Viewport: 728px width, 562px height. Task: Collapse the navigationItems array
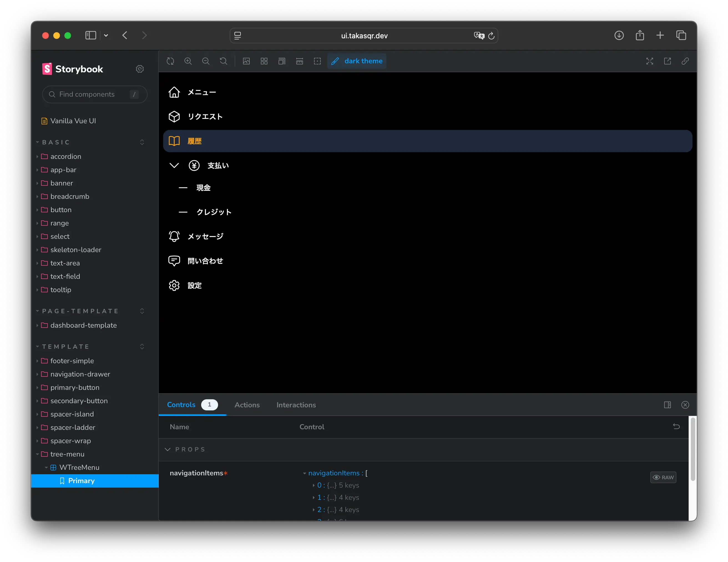(x=304, y=473)
